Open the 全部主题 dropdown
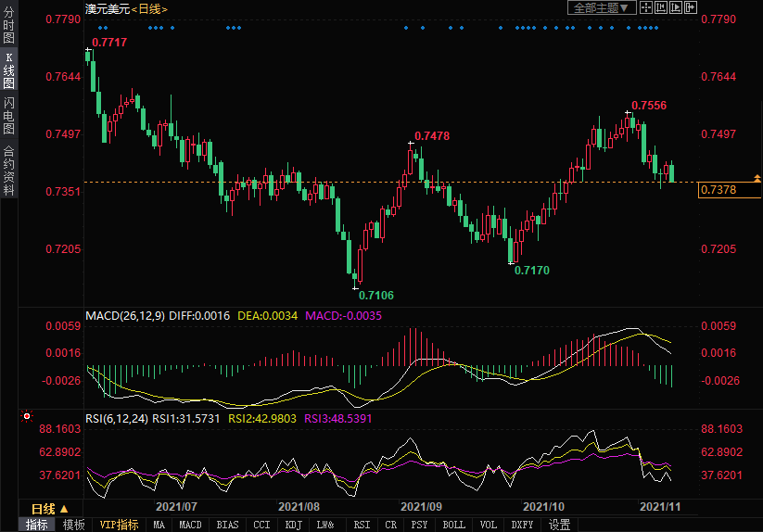 (x=601, y=7)
